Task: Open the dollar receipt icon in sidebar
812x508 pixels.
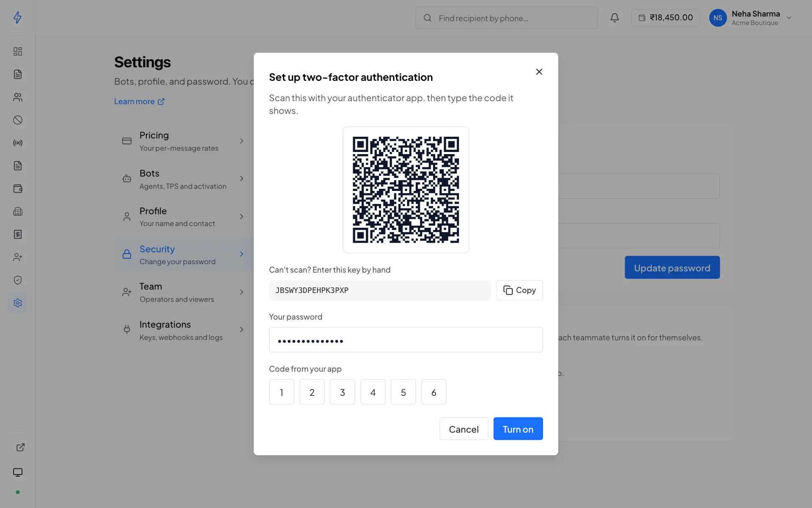Action: coord(17,234)
